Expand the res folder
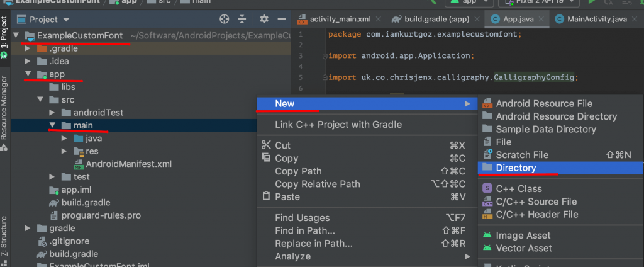 pyautogui.click(x=65, y=151)
